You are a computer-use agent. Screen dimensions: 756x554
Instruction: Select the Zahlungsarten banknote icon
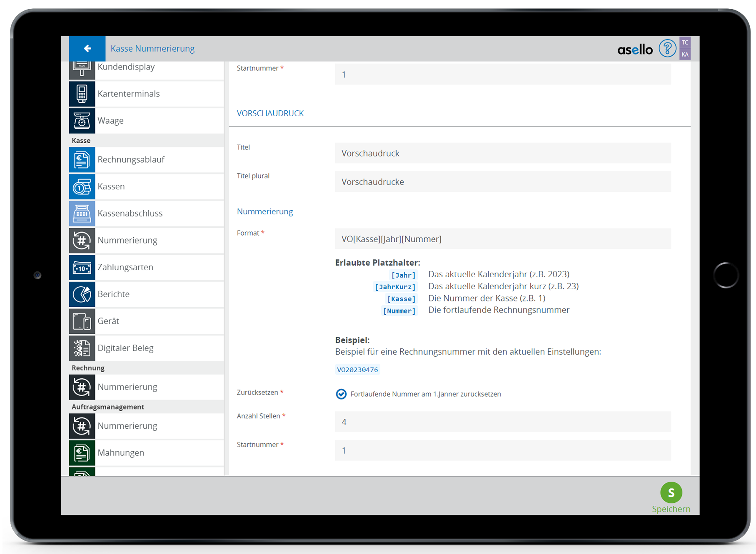tap(82, 268)
